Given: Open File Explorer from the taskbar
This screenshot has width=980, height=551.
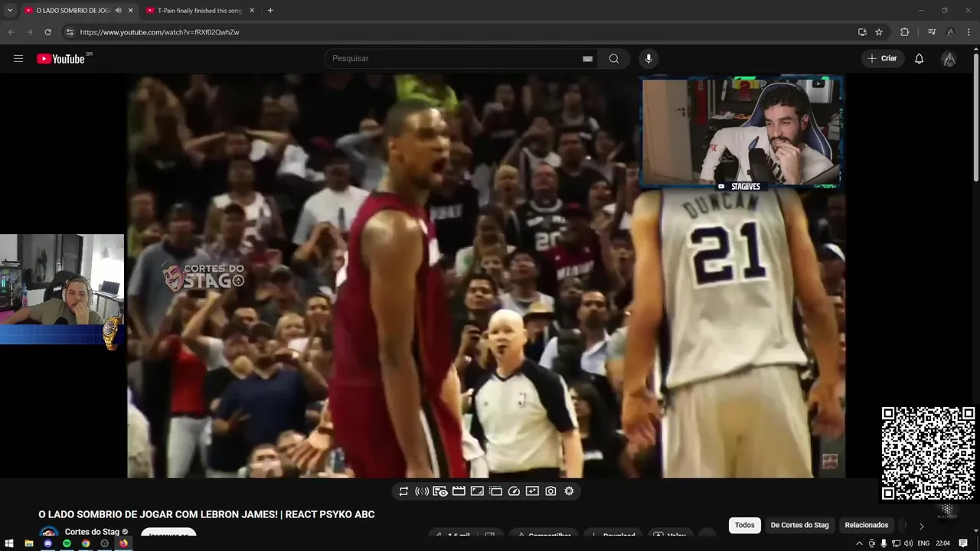Looking at the screenshot, I should (28, 543).
